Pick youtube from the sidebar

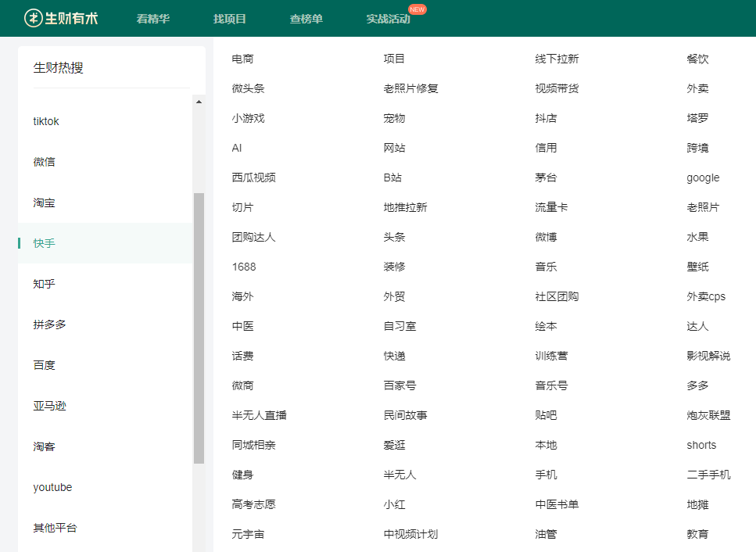(52, 487)
